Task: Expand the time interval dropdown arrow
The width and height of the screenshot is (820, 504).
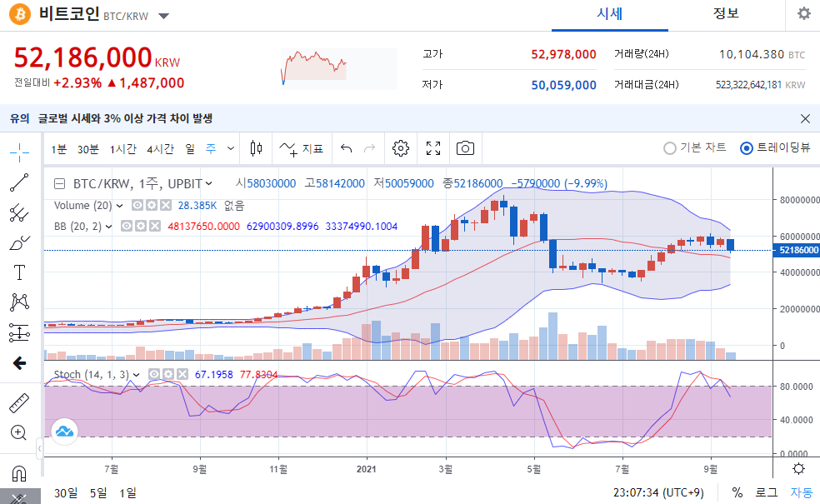Action: 231,149
